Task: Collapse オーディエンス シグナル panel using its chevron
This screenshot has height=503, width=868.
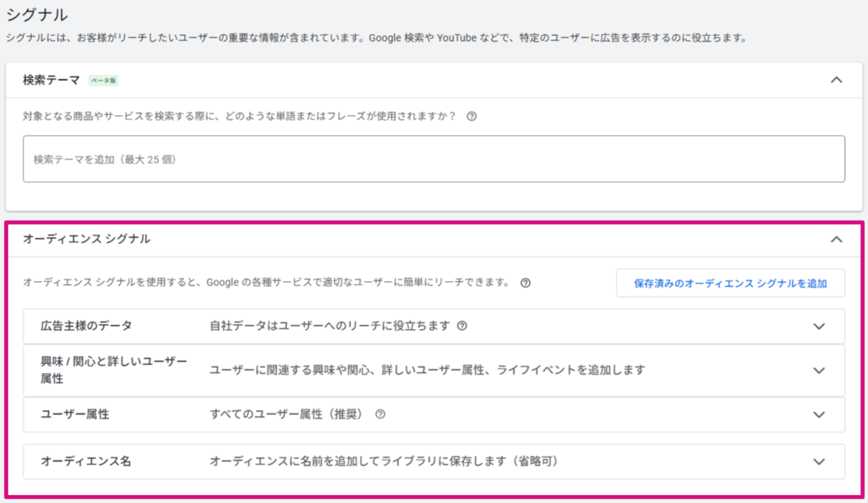Action: tap(836, 239)
